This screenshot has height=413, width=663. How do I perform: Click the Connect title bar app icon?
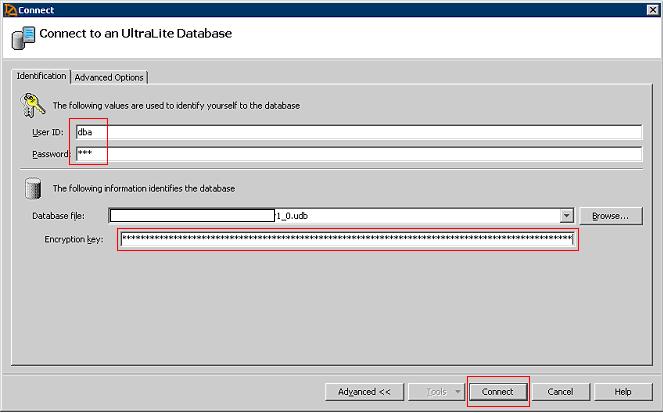10,10
